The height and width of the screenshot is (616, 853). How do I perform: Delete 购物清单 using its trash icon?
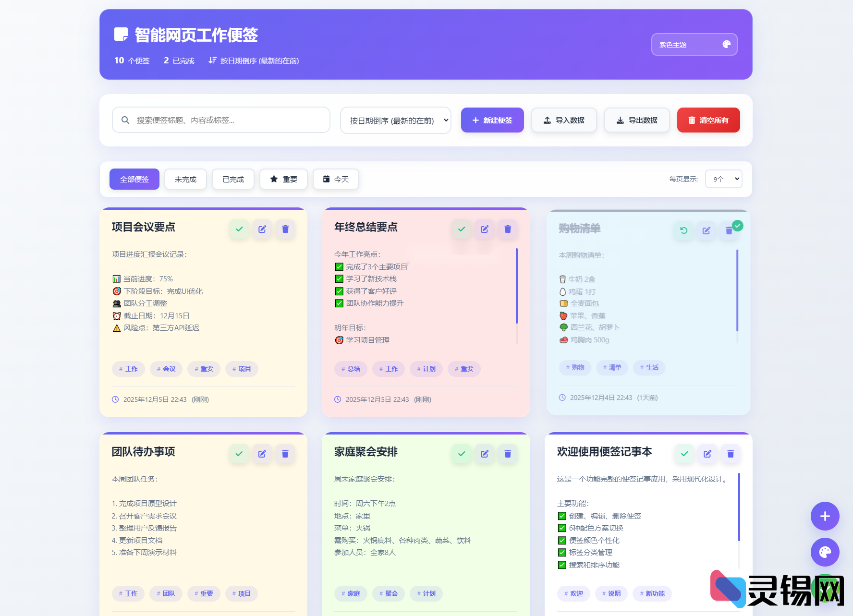point(729,230)
